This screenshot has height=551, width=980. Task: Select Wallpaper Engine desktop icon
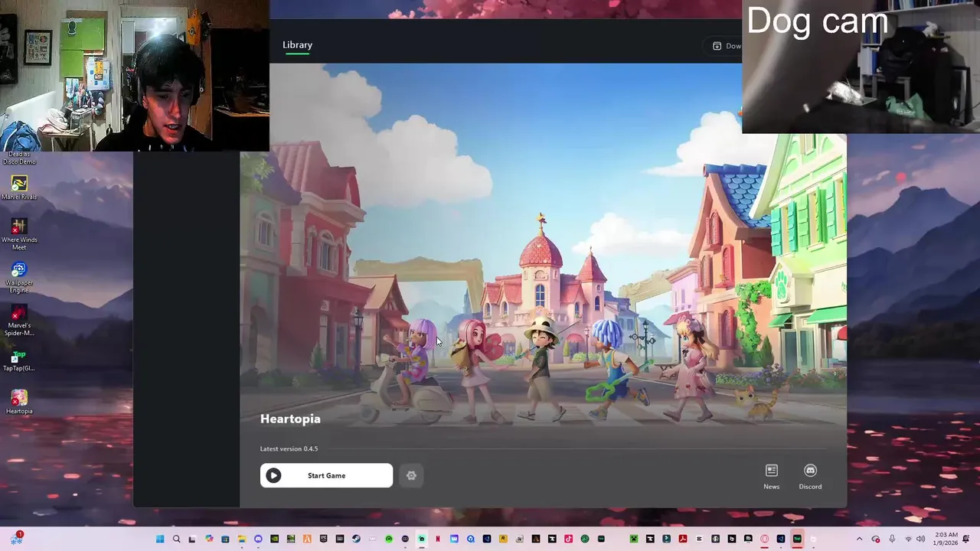(19, 277)
